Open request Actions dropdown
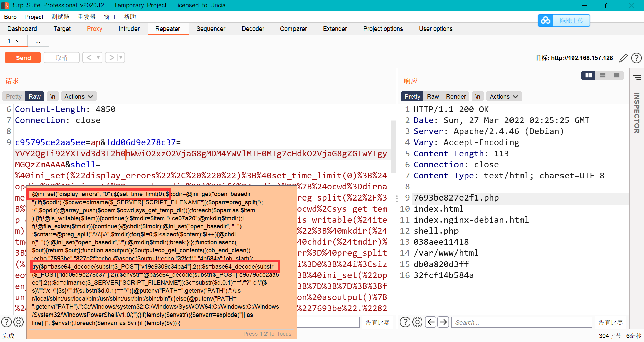Image resolution: width=644 pixels, height=342 pixels. pos(79,97)
